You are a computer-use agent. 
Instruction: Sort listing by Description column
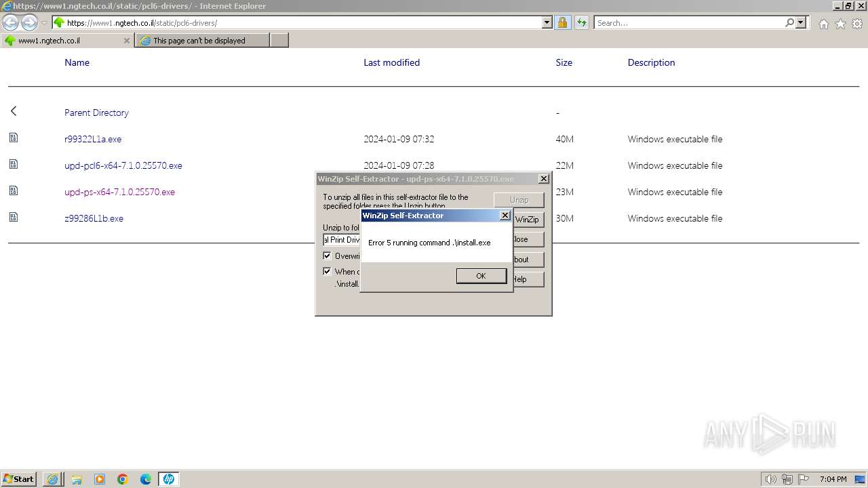point(651,62)
